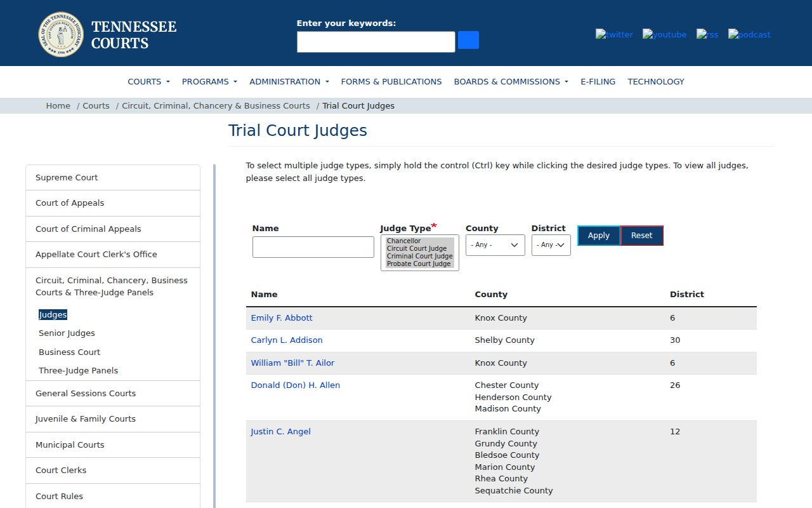The width and height of the screenshot is (812, 508).
Task: Open the Forms & Publications menu item
Action: point(391,81)
